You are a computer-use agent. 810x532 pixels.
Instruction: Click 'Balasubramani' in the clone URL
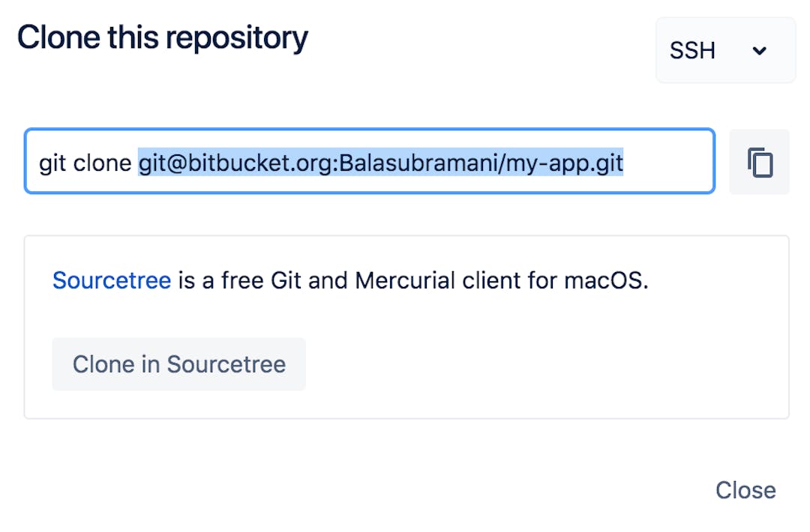(x=418, y=163)
